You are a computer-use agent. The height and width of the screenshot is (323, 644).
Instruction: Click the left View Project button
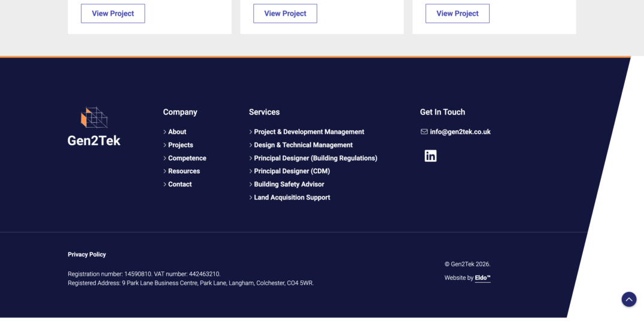point(113,14)
